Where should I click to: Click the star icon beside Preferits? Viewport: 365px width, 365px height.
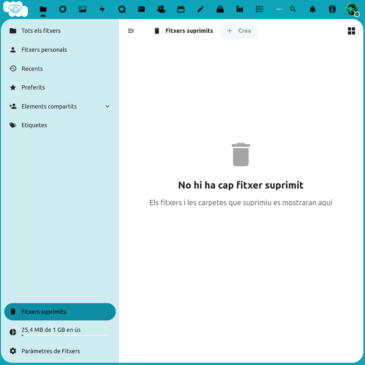click(x=13, y=87)
